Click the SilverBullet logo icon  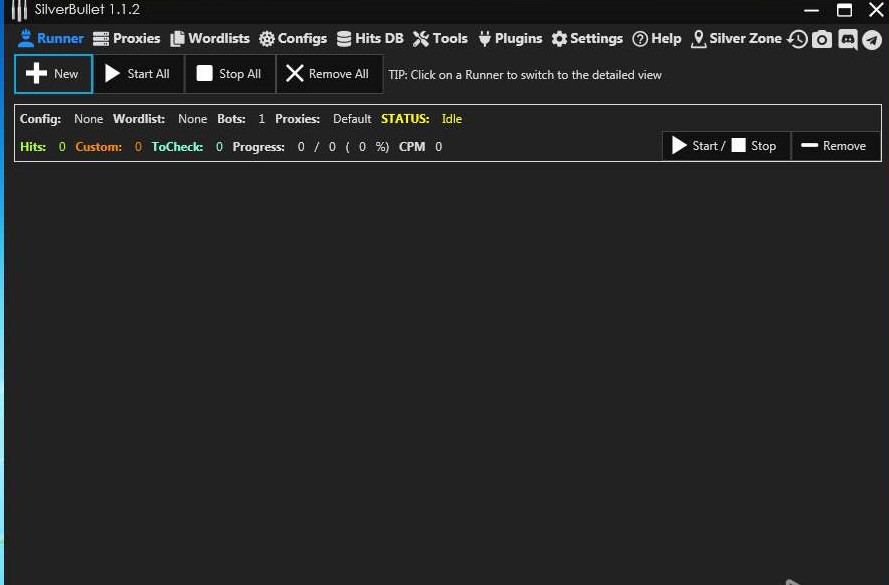tap(19, 10)
